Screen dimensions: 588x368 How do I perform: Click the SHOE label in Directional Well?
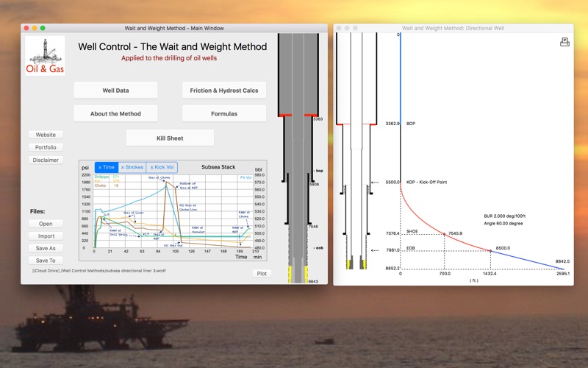click(x=412, y=231)
